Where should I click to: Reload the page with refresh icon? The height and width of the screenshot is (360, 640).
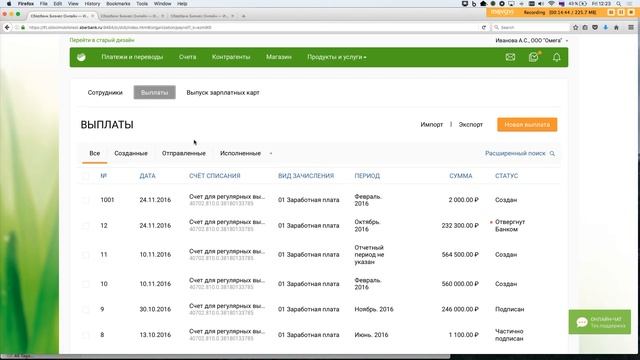tap(484, 27)
